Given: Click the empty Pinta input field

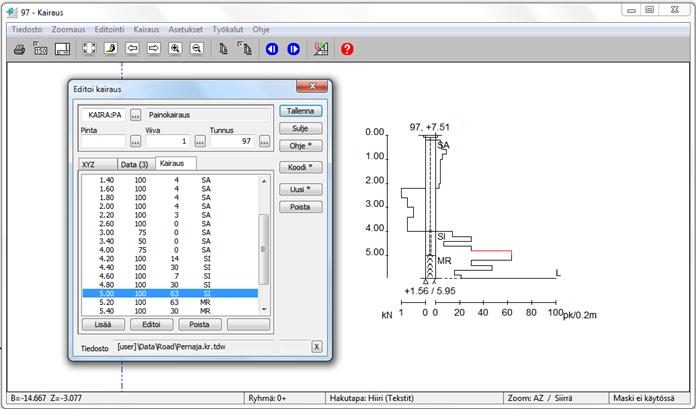Looking at the screenshot, I should point(103,141).
